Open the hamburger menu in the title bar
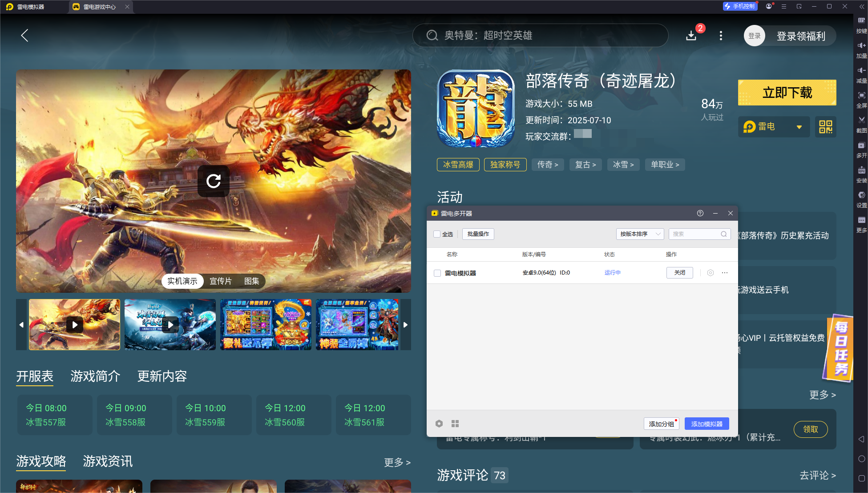The width and height of the screenshot is (868, 493). tap(784, 6)
